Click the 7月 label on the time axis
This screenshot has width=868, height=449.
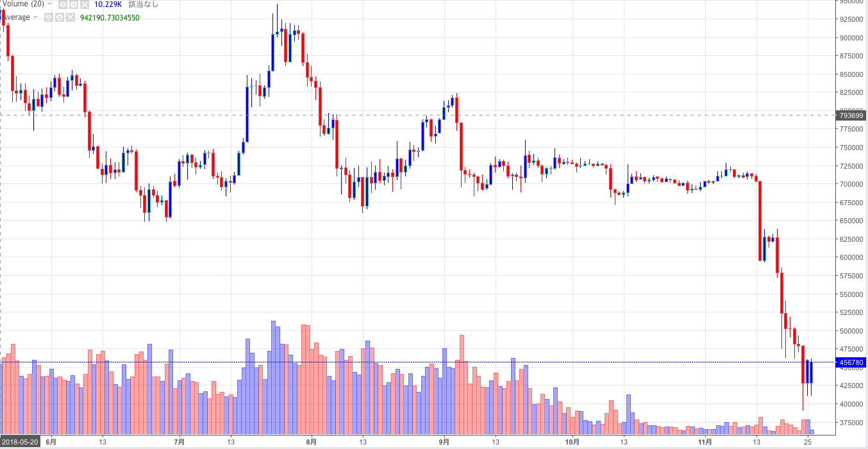tap(179, 442)
